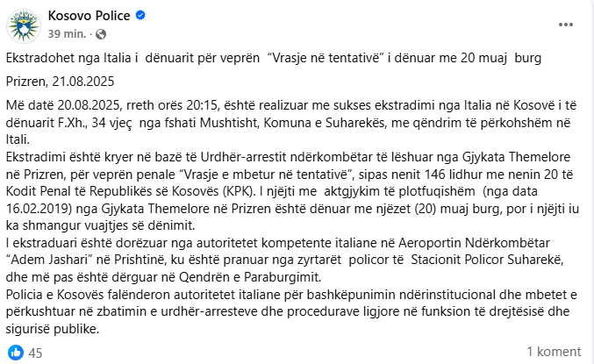594x364 pixels.
Task: Click the sentence starting Policia e Kosovës falënderon
Action: tap(291, 311)
